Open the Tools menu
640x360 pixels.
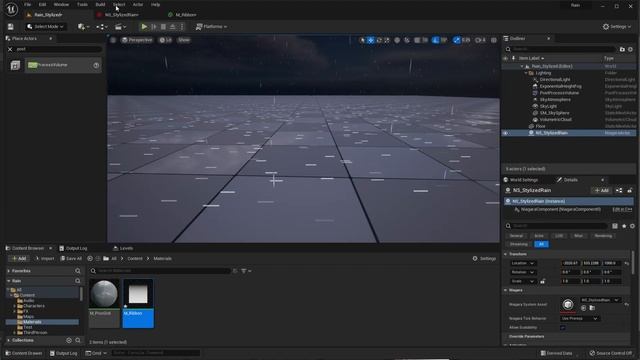tap(82, 4)
